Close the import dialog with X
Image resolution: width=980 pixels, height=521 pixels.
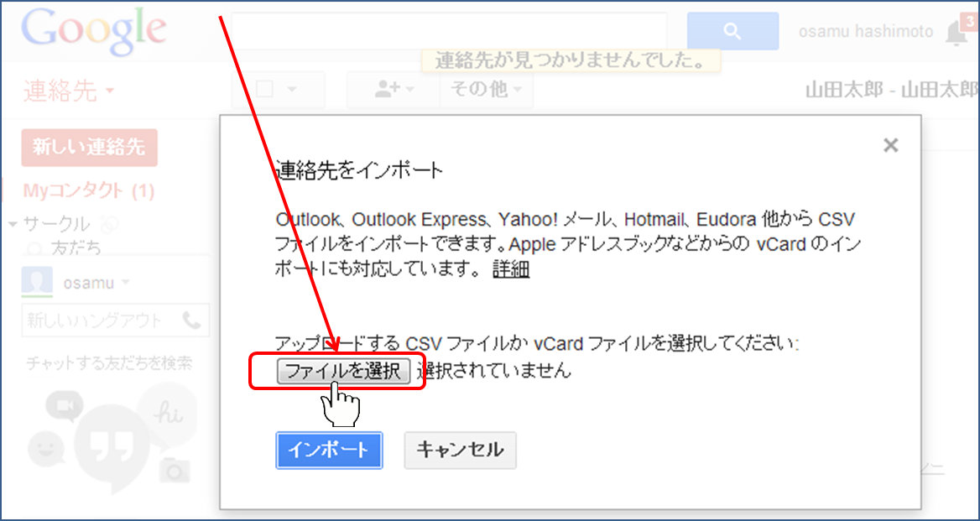point(890,146)
